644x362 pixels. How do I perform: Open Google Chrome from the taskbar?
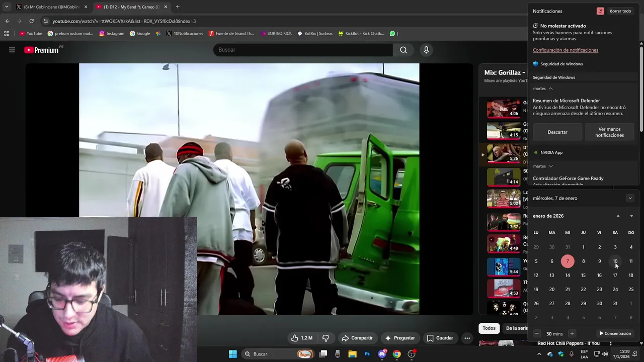click(397, 354)
